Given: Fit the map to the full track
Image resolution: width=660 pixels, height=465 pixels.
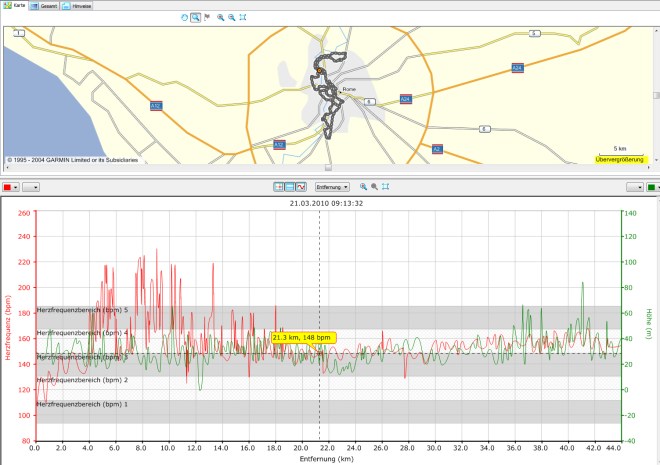Looking at the screenshot, I should click(x=244, y=17).
